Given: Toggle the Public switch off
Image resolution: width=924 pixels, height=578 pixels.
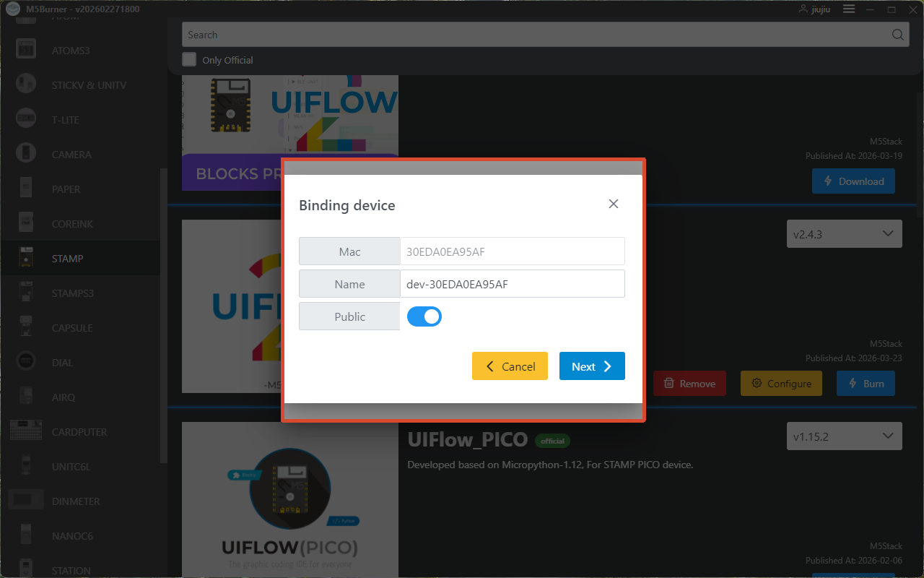Looking at the screenshot, I should click(x=424, y=316).
